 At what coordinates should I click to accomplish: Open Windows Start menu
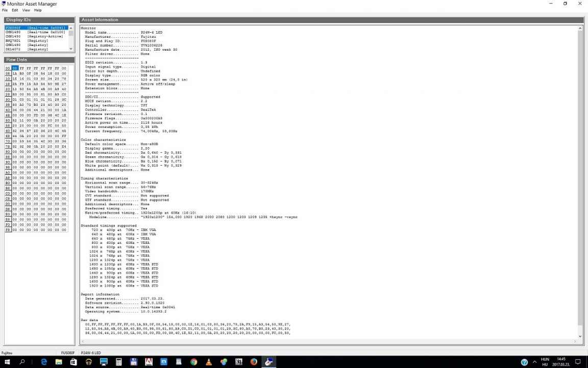pos(8,362)
